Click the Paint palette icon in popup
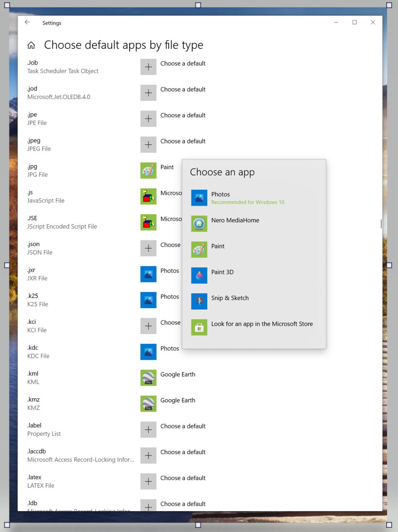This screenshot has height=532, width=398. [x=199, y=249]
